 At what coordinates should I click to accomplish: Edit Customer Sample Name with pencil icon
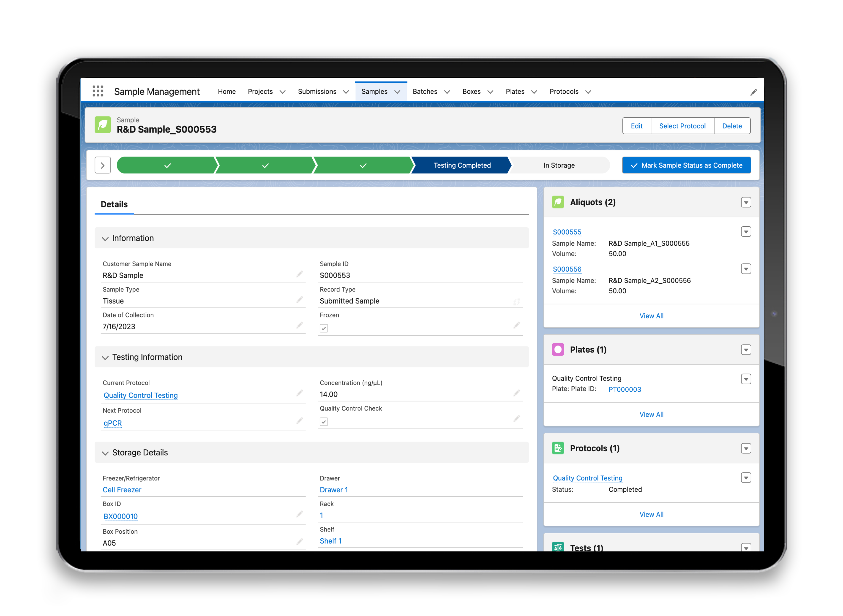300,274
